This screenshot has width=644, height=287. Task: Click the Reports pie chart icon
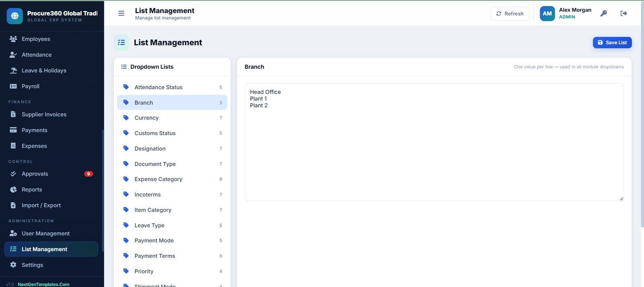point(13,189)
